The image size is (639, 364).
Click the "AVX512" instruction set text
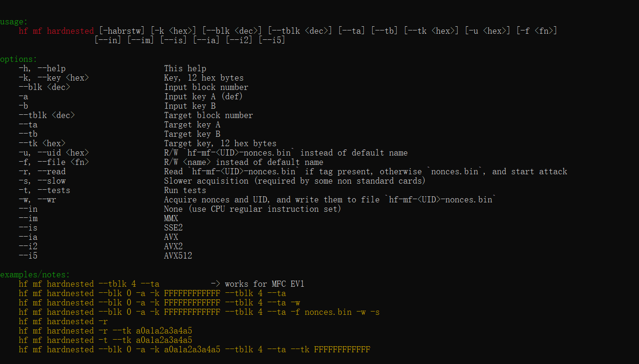pos(178,256)
